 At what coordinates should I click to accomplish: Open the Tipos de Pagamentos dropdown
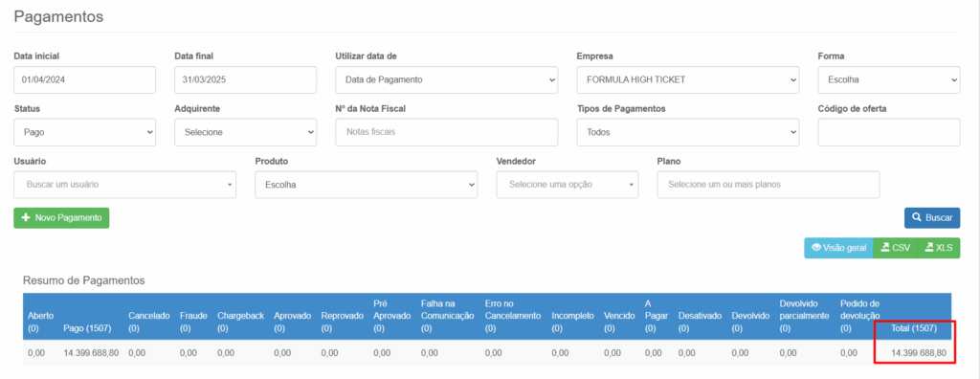[687, 133]
